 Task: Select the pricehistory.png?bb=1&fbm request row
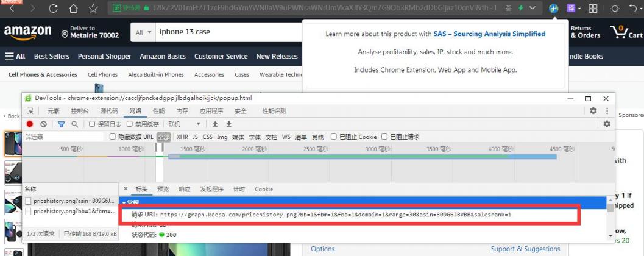tap(70, 212)
